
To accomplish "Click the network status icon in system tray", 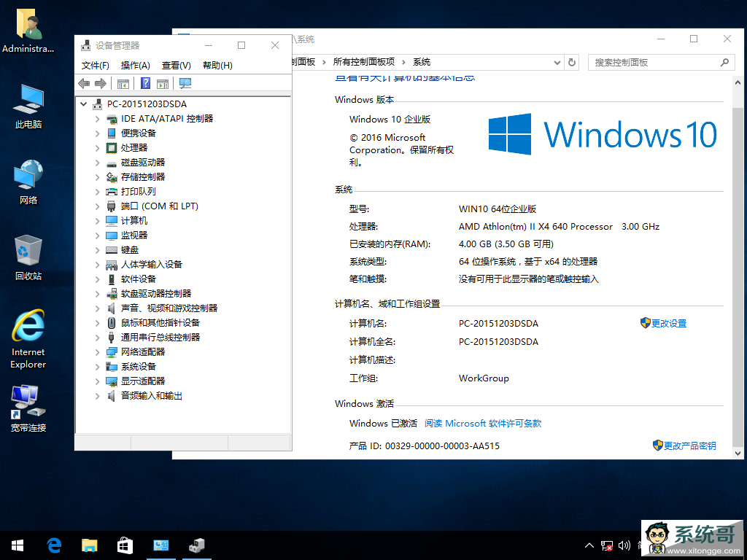I will pyautogui.click(x=606, y=545).
